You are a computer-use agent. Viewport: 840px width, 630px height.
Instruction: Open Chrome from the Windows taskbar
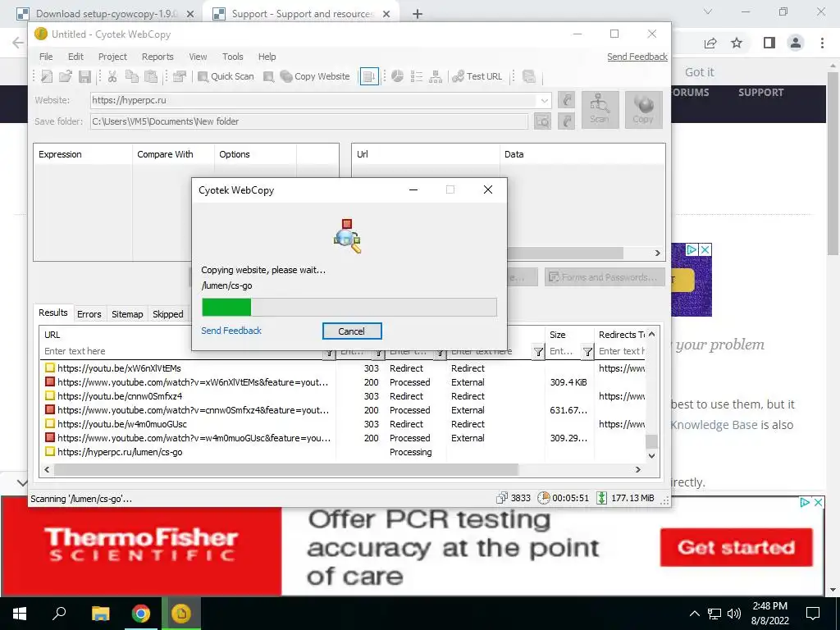point(141,614)
